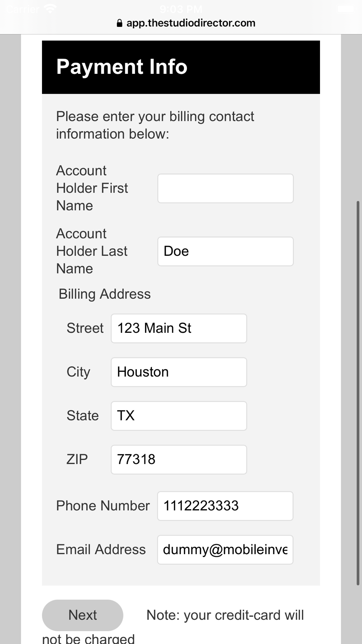Tap the Carrier label in the status bar

coord(22,9)
